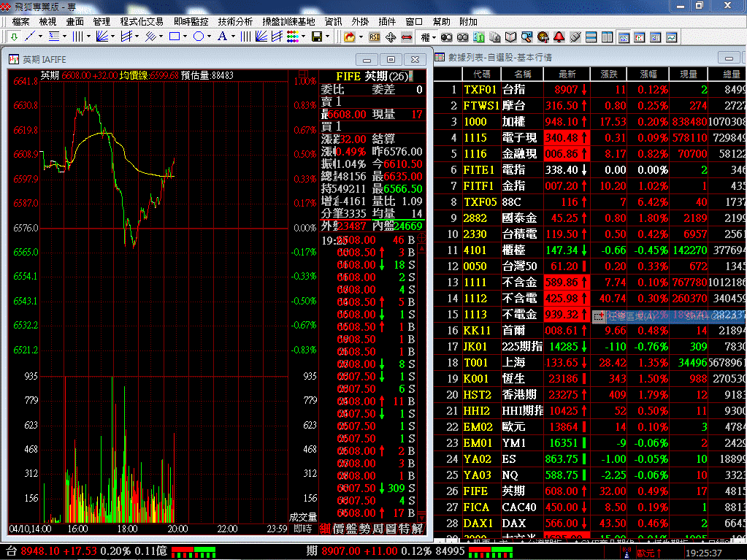Image resolution: width=747 pixels, height=560 pixels.
Task: Click the plug connection icon
Action: point(575,37)
